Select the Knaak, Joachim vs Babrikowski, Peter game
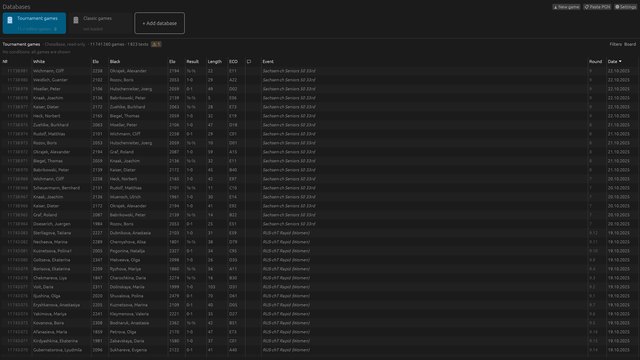Viewport: 640px width, 360px height. tap(320, 98)
